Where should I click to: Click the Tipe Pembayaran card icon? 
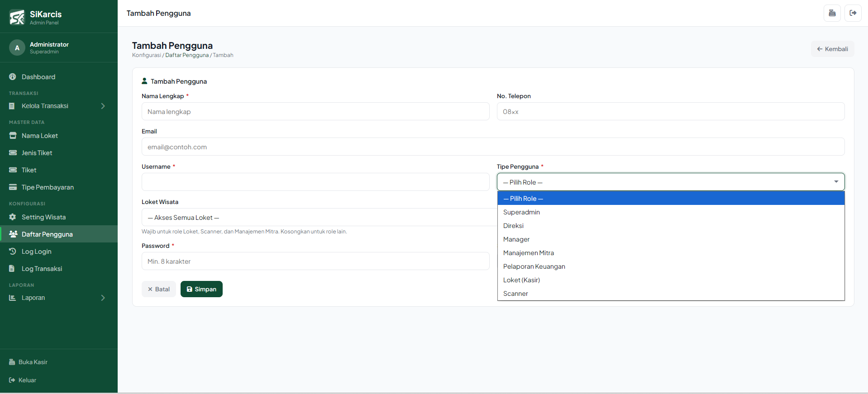[x=13, y=187]
